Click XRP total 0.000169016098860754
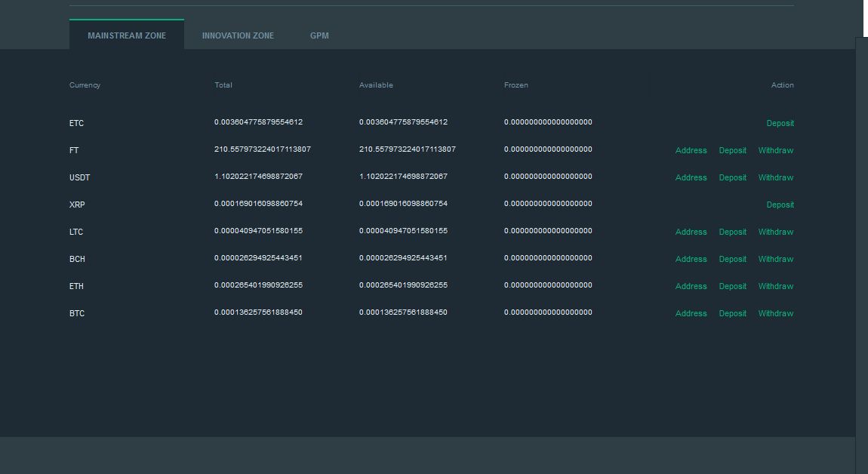The width and height of the screenshot is (868, 474). pos(259,203)
